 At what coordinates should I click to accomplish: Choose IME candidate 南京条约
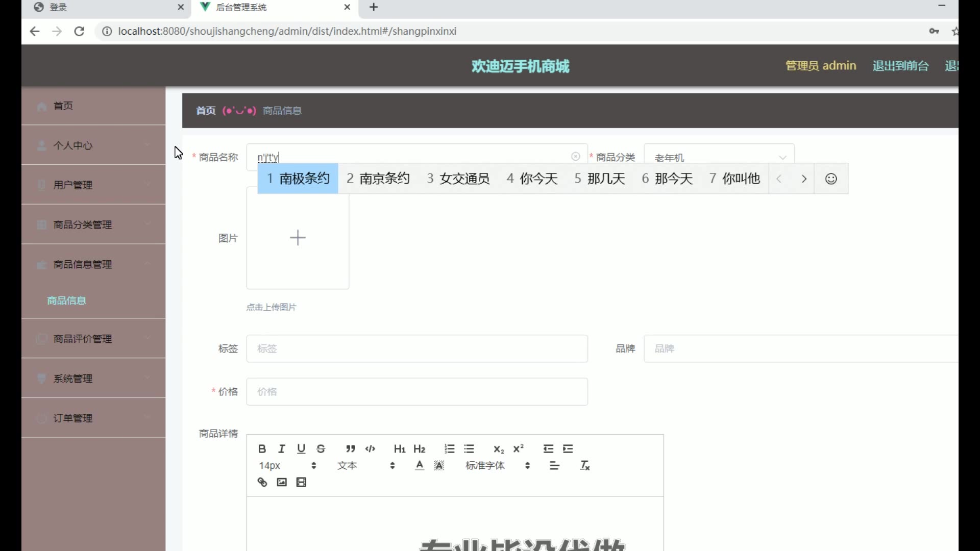[x=378, y=179]
